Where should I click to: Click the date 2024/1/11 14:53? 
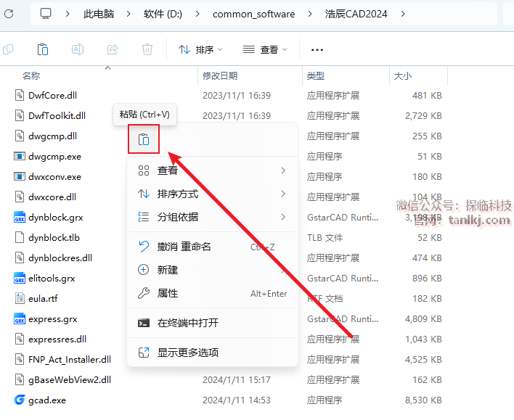237,400
